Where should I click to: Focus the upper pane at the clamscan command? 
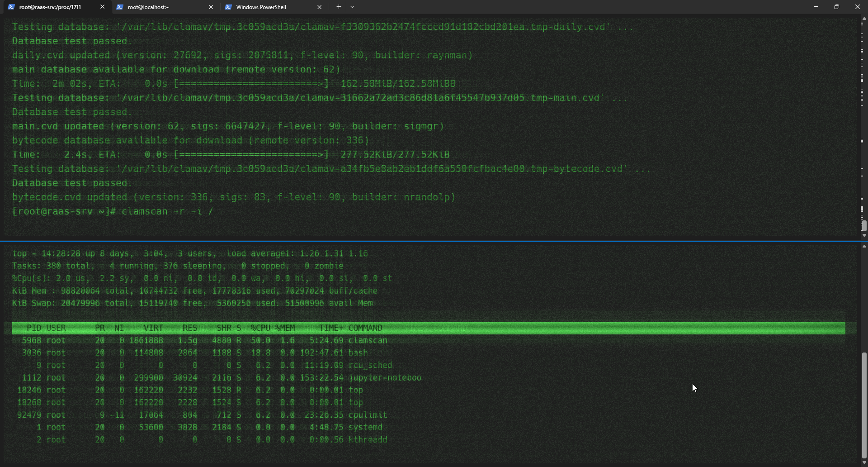(x=166, y=211)
